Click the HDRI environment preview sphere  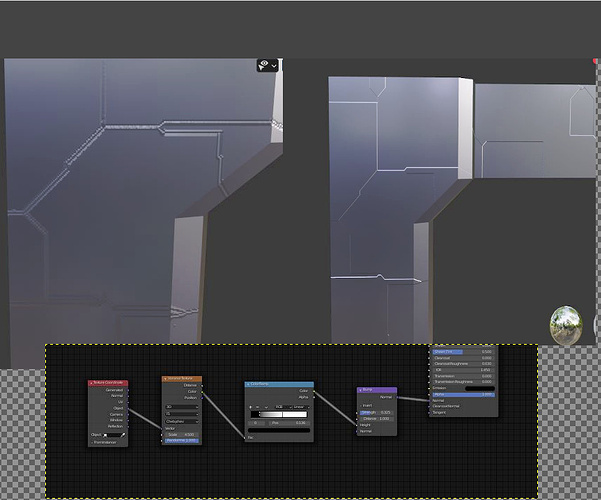point(566,324)
